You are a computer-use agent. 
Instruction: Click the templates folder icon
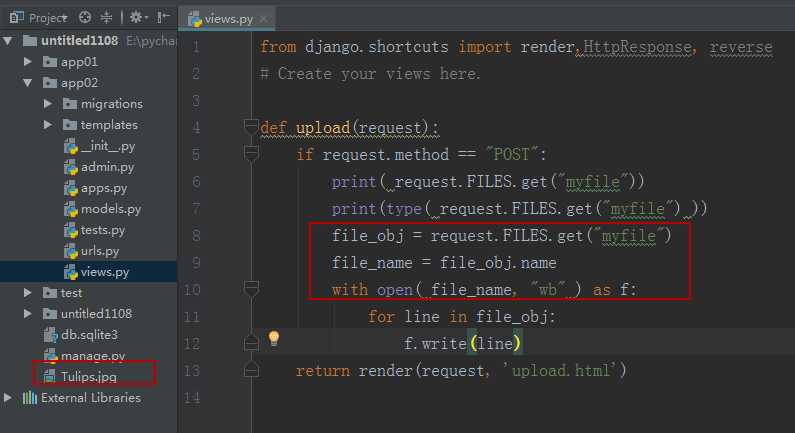(x=70, y=125)
